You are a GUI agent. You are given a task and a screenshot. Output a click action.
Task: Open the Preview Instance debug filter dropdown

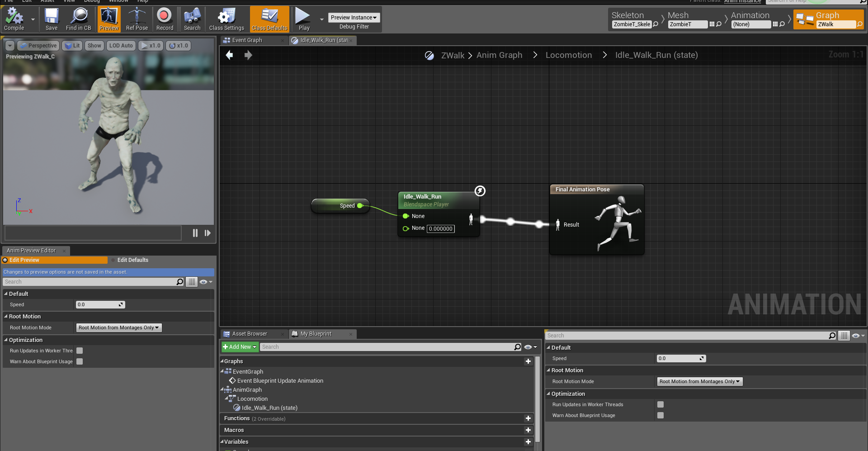pyautogui.click(x=354, y=18)
